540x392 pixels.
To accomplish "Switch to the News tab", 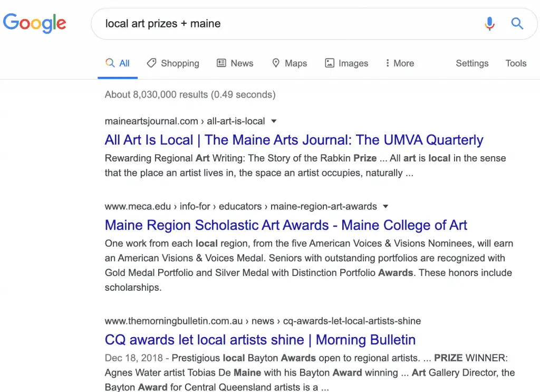I will [235, 63].
